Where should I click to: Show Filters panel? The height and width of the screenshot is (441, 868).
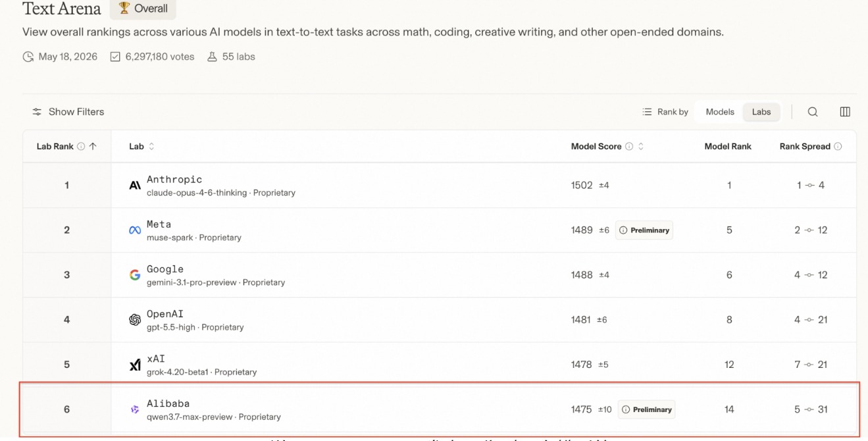(x=68, y=112)
